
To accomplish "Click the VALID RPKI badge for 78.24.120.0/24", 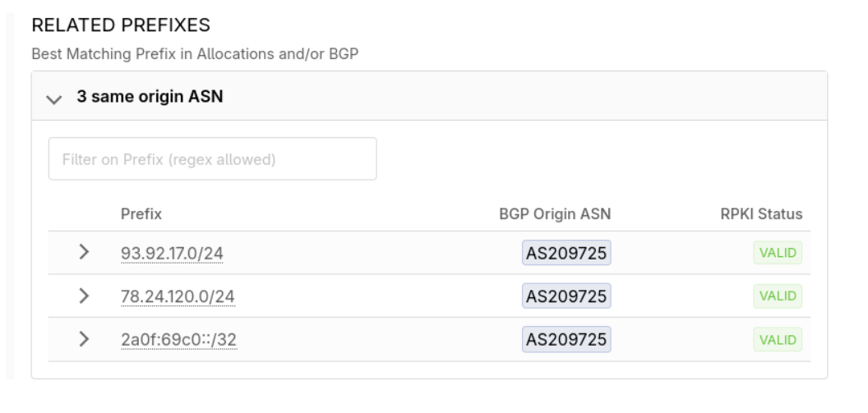I will pos(778,296).
